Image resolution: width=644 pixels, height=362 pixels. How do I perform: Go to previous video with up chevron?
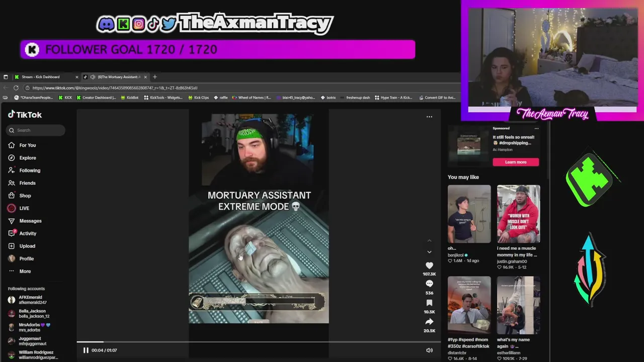point(429,241)
